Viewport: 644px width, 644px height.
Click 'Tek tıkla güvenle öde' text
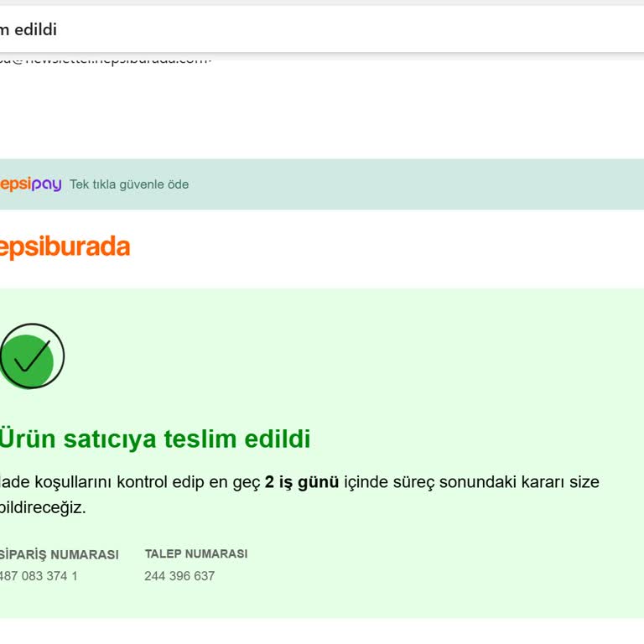point(129,184)
